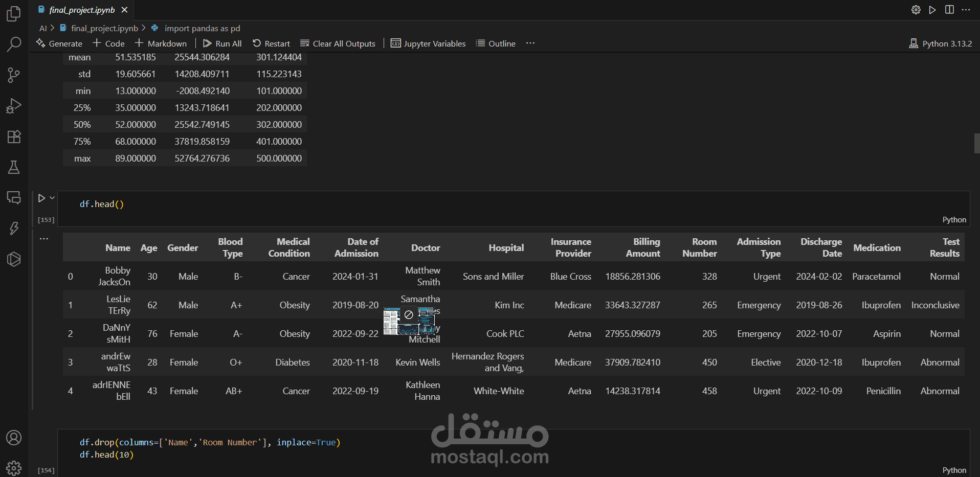The height and width of the screenshot is (477, 980).
Task: Run the df.head() cell
Action: [x=41, y=198]
